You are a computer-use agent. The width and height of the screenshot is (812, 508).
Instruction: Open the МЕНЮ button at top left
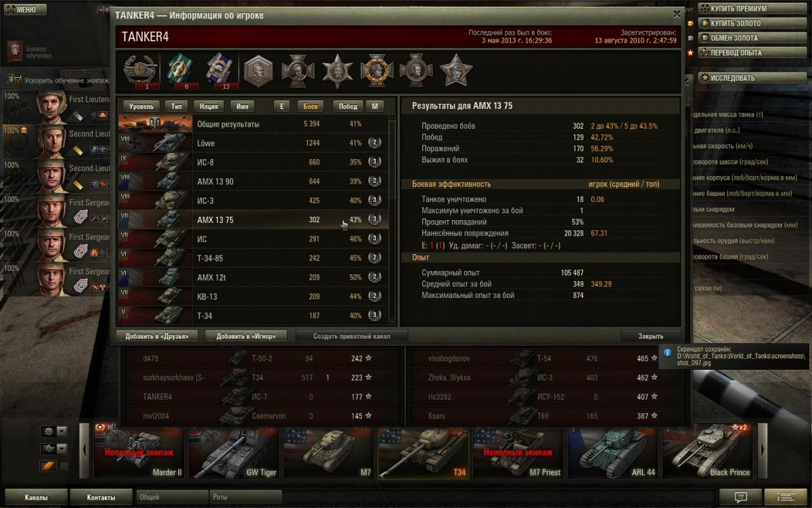(x=24, y=10)
